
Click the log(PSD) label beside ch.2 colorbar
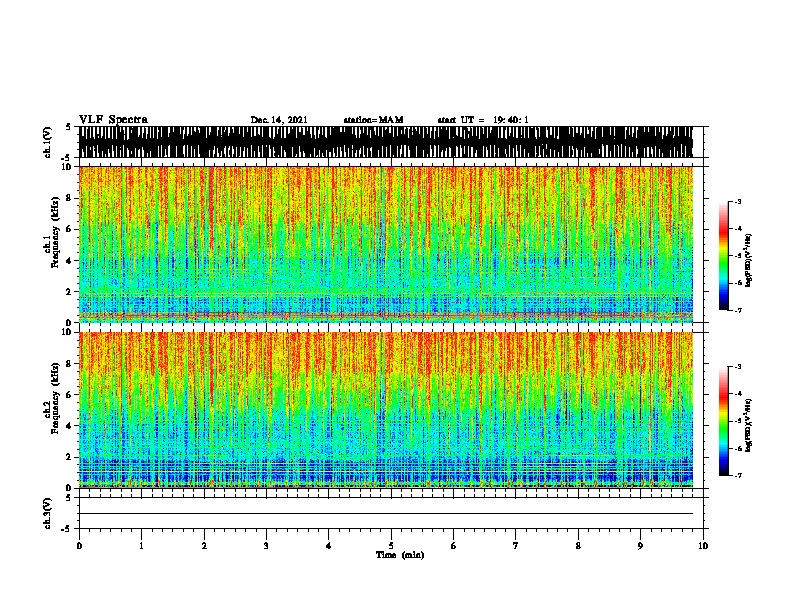(749, 425)
